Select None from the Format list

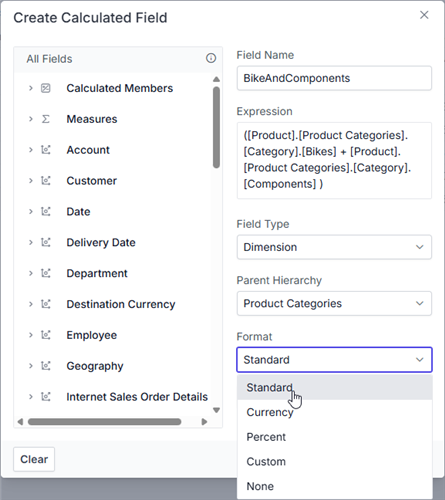(x=335, y=486)
